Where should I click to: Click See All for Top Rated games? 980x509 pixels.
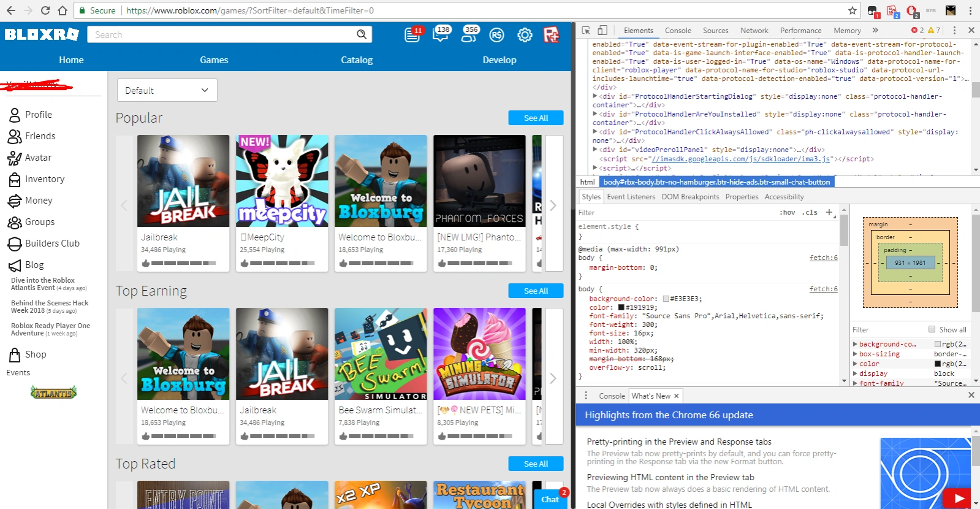(536, 464)
